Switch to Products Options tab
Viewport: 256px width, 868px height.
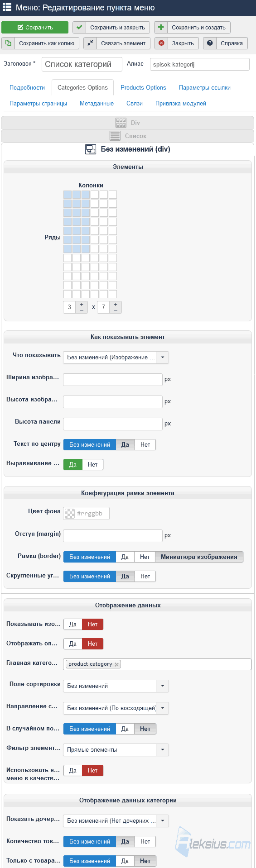pos(143,87)
